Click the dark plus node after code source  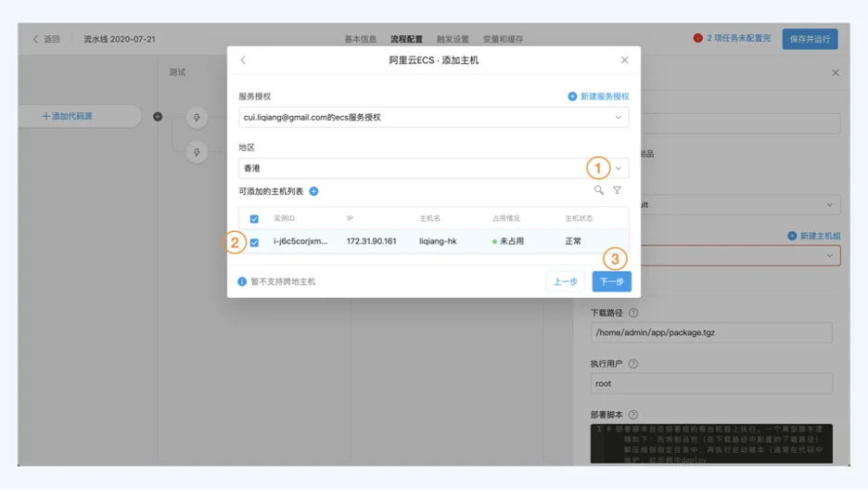click(158, 117)
